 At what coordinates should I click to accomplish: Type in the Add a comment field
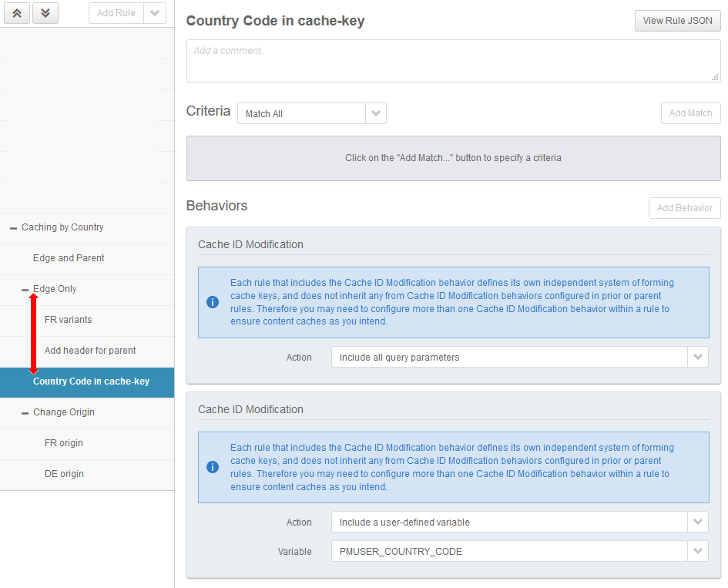[453, 61]
